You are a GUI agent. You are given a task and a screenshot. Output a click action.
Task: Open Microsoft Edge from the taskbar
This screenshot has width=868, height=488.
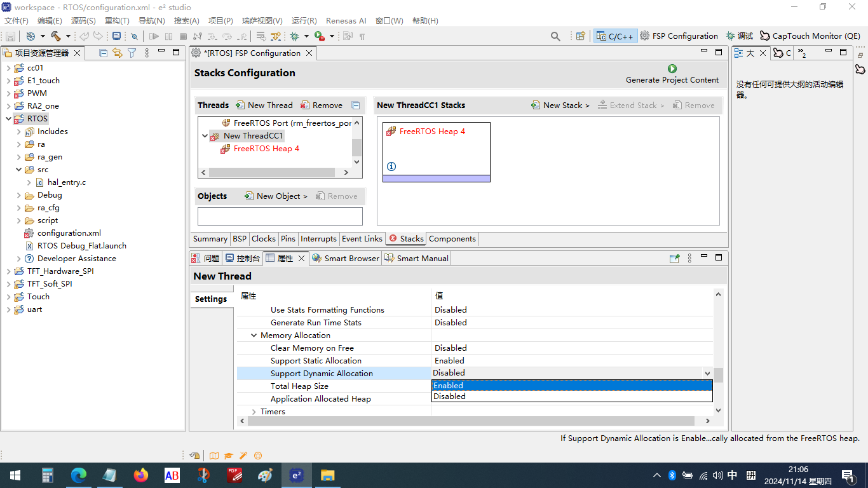[x=79, y=475]
